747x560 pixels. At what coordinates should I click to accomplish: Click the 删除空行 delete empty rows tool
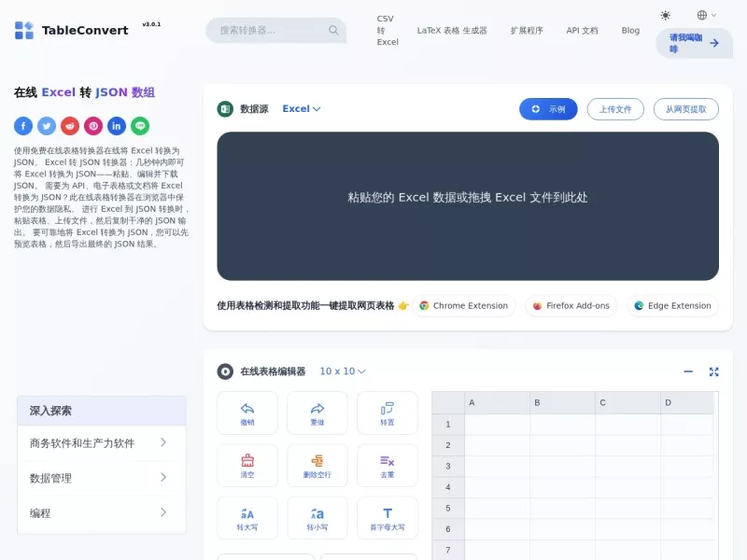point(317,466)
